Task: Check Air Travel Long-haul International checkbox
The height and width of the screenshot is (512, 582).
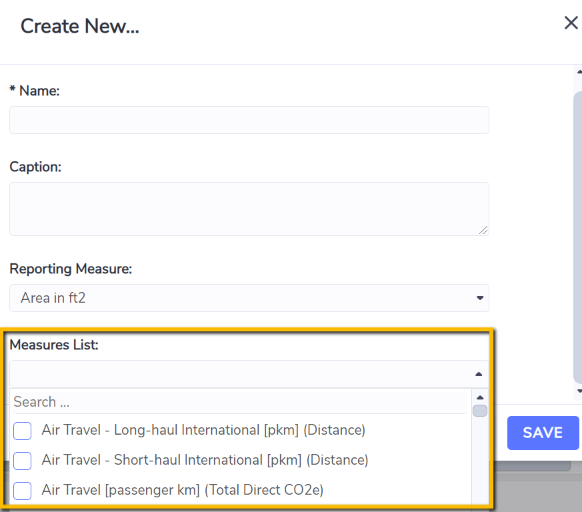Action: point(22,431)
